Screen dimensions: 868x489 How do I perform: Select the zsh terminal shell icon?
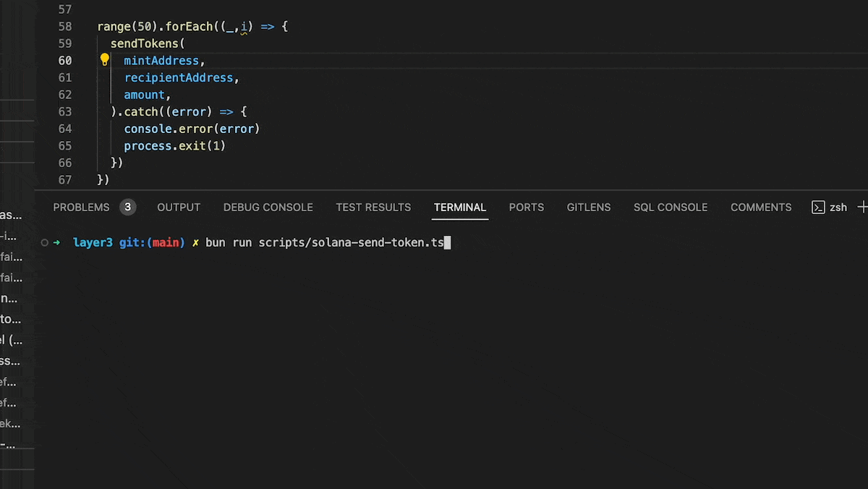click(x=818, y=207)
